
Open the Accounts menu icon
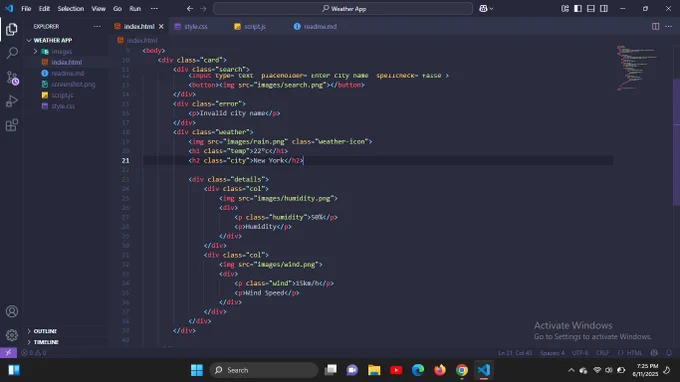tap(12, 311)
